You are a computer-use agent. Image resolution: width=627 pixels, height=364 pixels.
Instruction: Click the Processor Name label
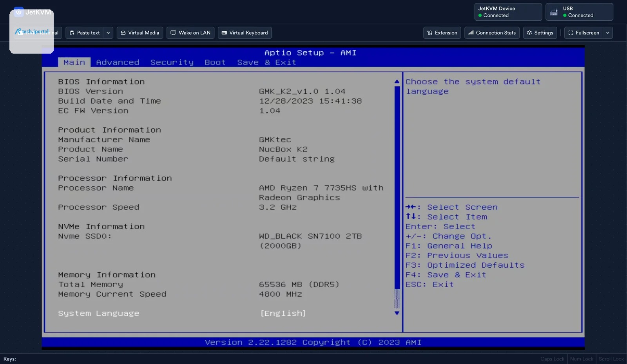pyautogui.click(x=96, y=188)
